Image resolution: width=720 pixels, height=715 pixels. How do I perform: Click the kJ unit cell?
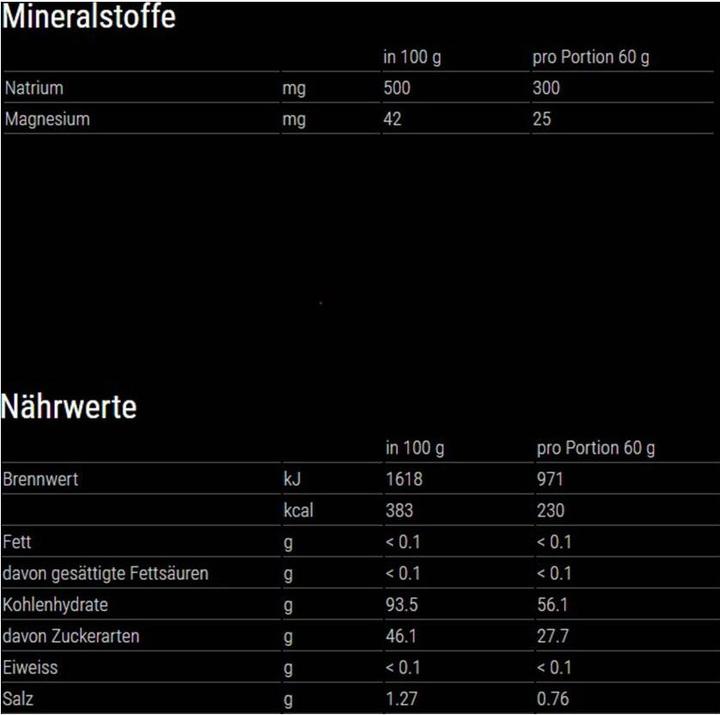click(292, 479)
